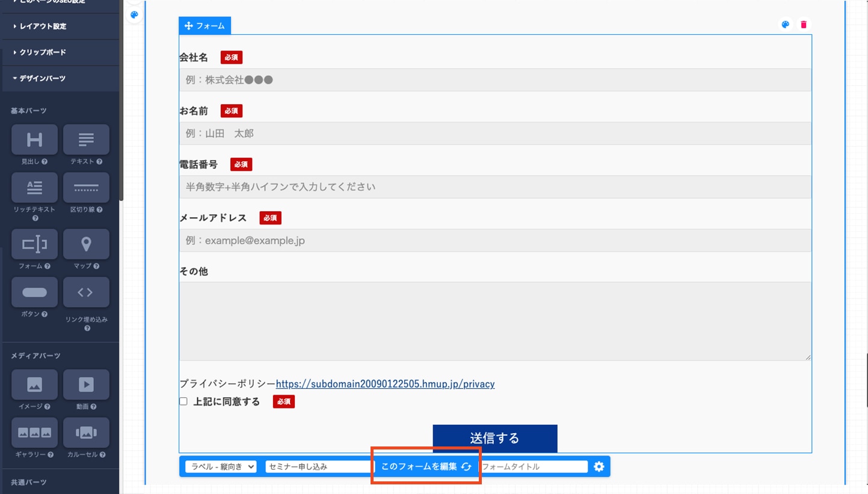Viewport: 868px width, 494px height.
Task: Click the セミナー申し込み form name field
Action: [x=320, y=466]
